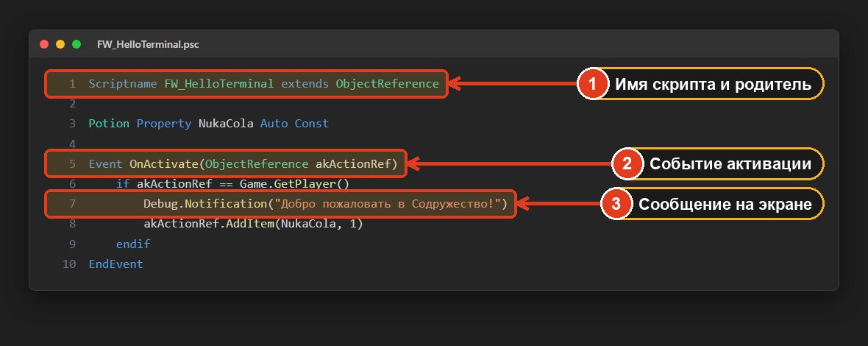
Task: Click the "Const" keyword
Action: pos(312,124)
